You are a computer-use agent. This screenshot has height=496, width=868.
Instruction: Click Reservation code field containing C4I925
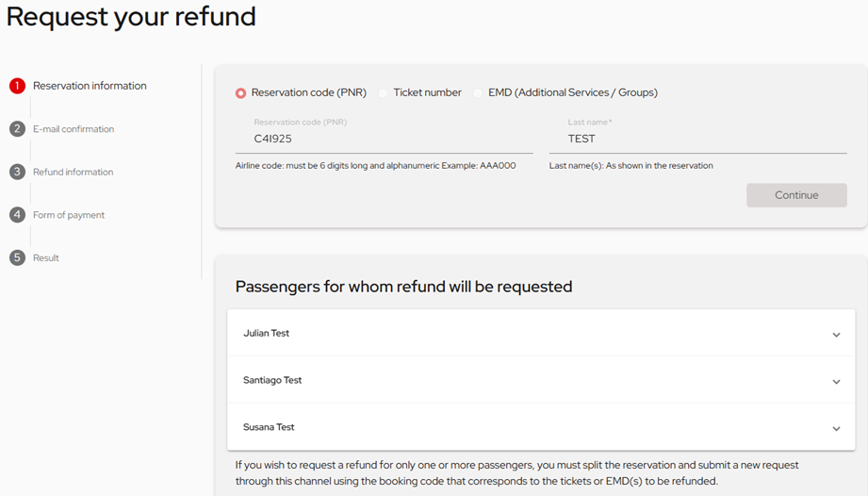384,139
